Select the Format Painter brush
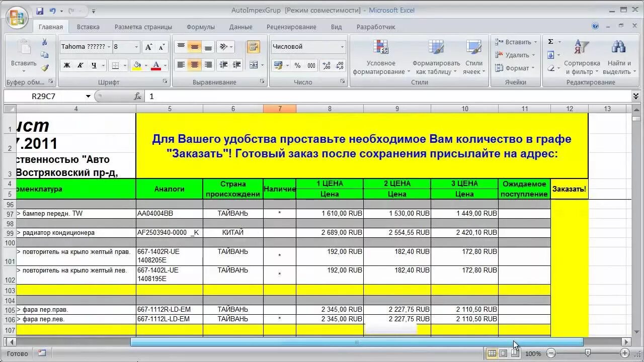Screen dimensions: 644x362 tap(45, 67)
